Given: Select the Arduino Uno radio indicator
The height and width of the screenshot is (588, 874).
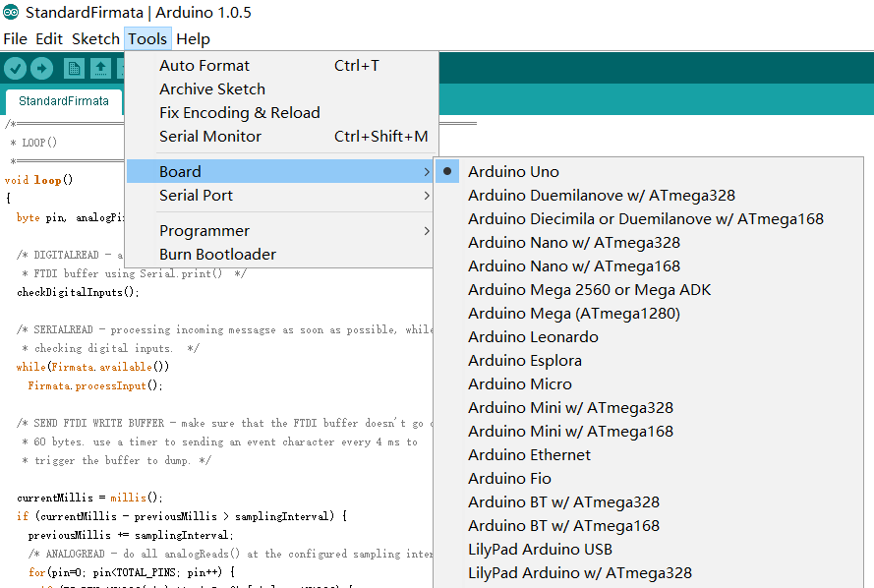Looking at the screenshot, I should click(447, 170).
